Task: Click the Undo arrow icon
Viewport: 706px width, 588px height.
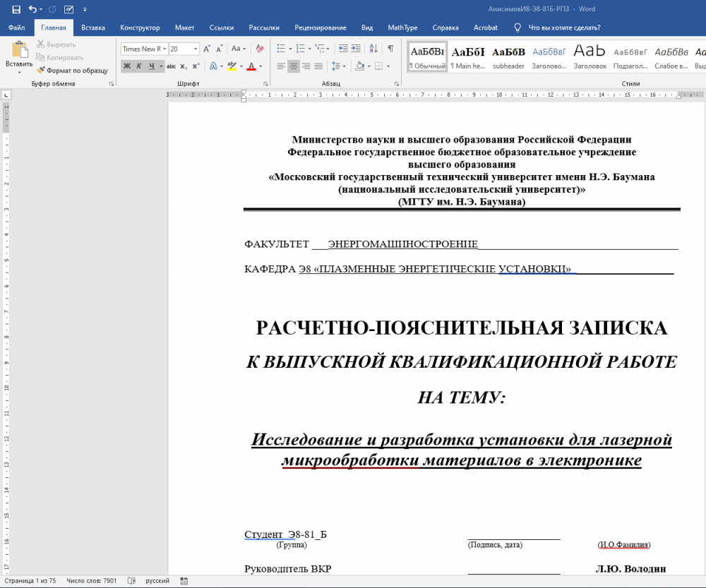Action: (32, 9)
